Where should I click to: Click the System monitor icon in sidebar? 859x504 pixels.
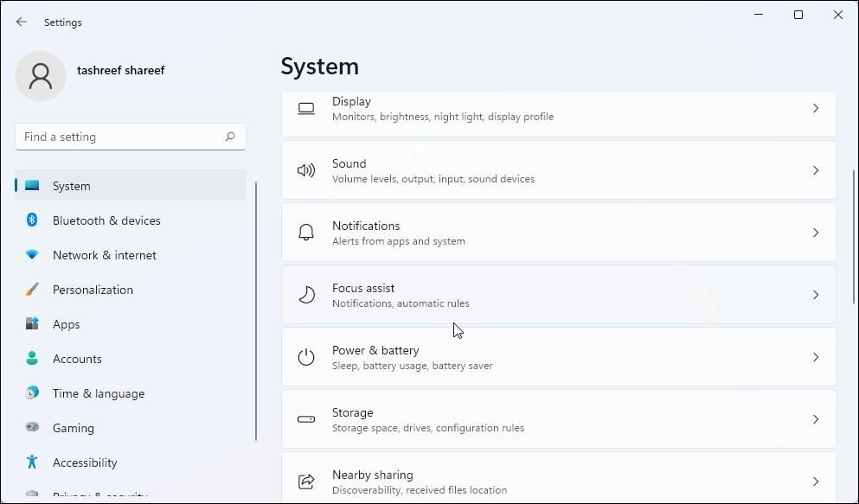[x=32, y=186]
